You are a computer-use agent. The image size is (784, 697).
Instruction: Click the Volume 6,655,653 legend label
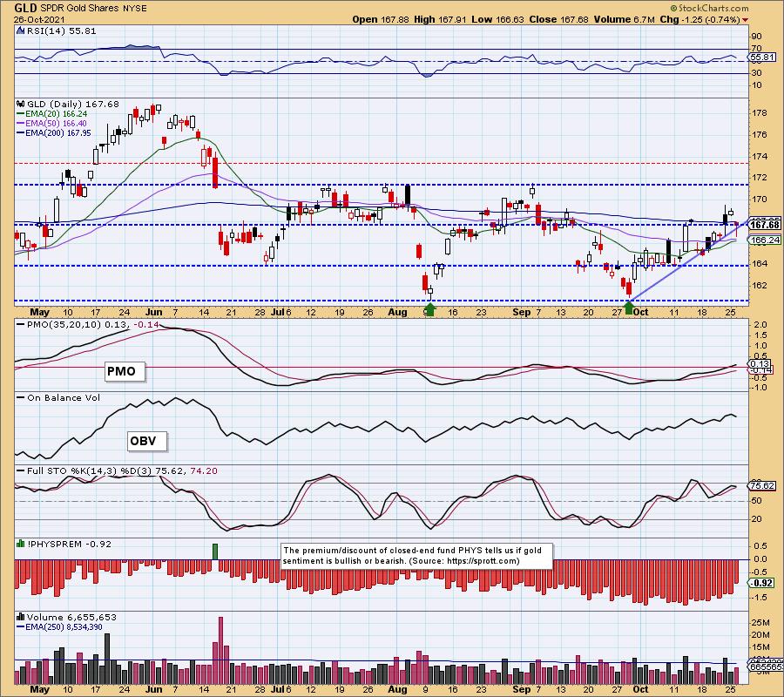click(x=71, y=617)
